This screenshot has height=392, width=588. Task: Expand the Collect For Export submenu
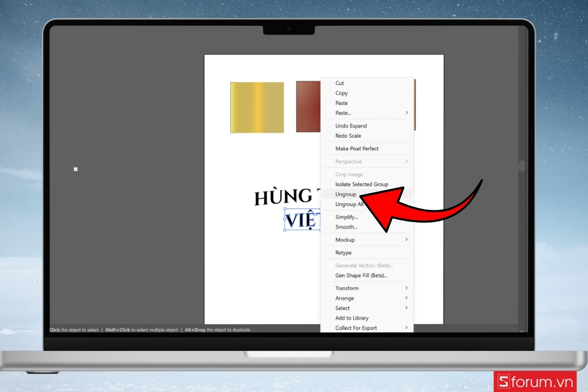coord(355,327)
